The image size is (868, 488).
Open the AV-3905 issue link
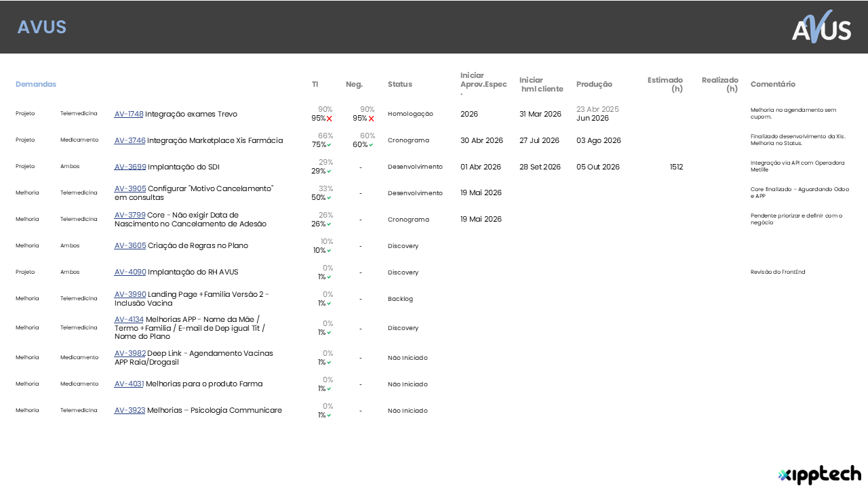(x=130, y=188)
